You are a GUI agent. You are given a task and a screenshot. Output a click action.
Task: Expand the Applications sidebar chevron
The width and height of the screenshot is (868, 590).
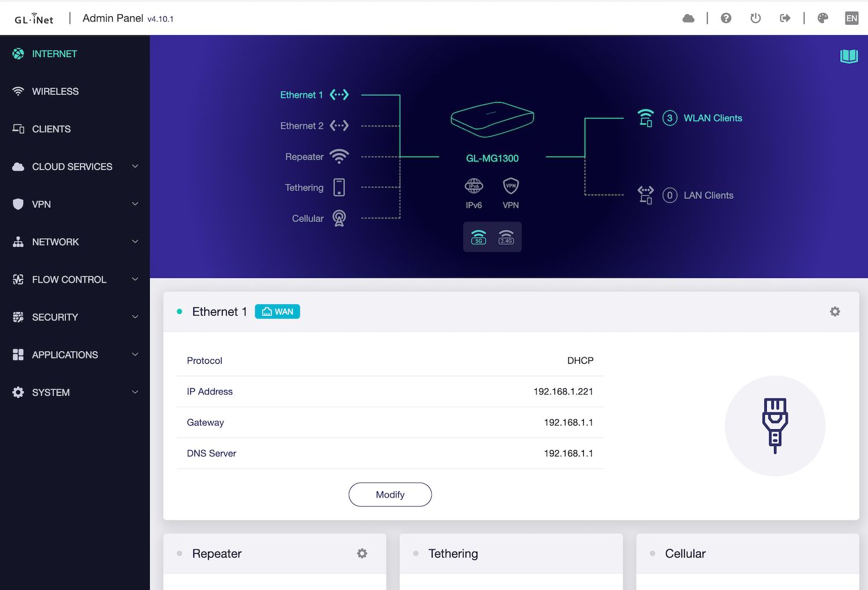pyautogui.click(x=135, y=355)
